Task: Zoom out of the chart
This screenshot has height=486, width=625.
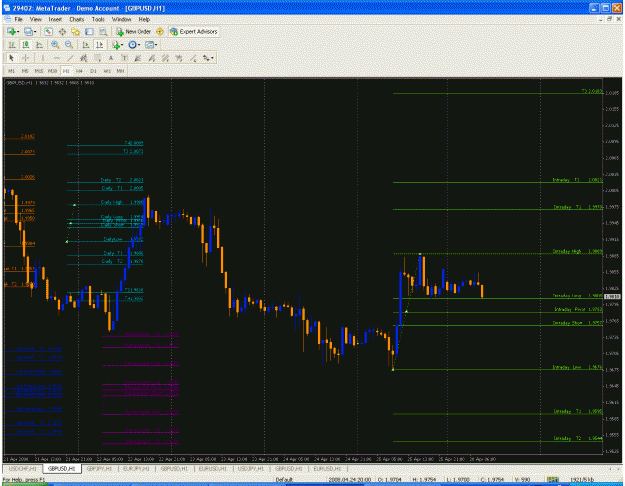Action: [x=69, y=45]
